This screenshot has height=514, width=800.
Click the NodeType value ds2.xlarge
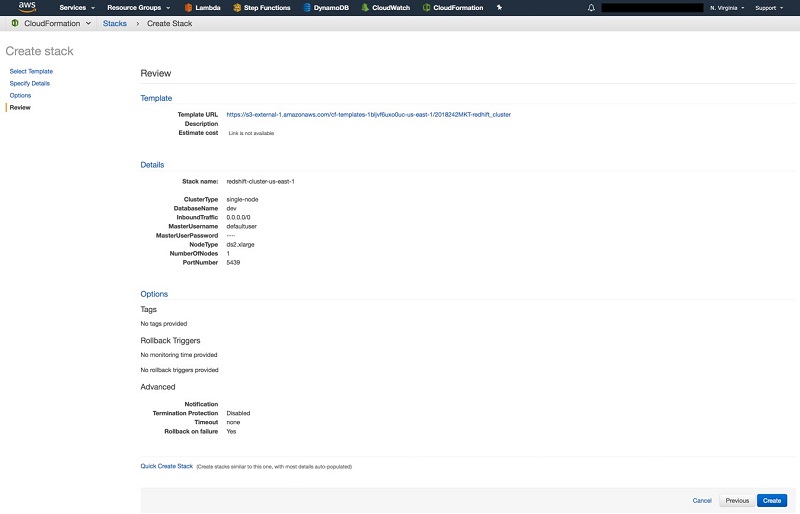[240, 244]
